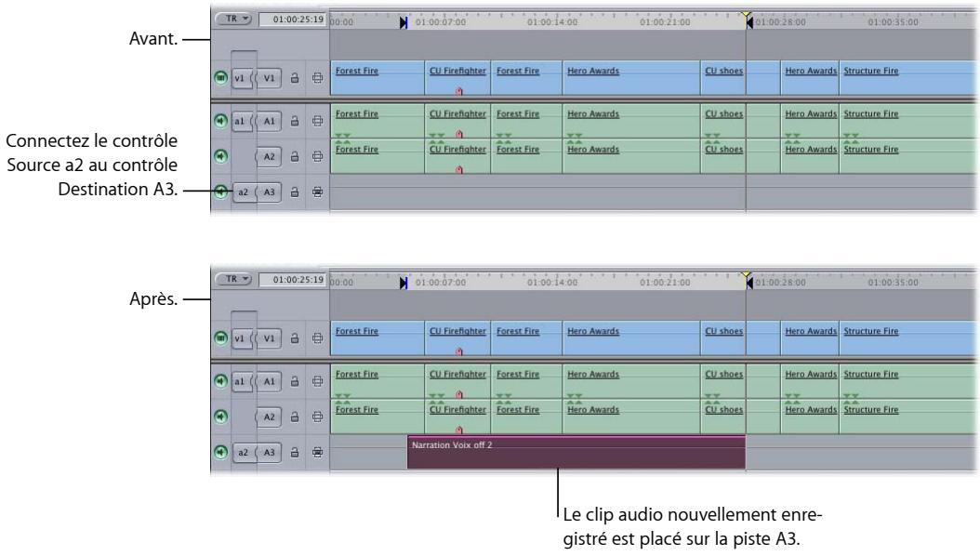This screenshot has height=556, width=980.
Task: Lock track A1 in the Après timeline
Action: (x=295, y=382)
